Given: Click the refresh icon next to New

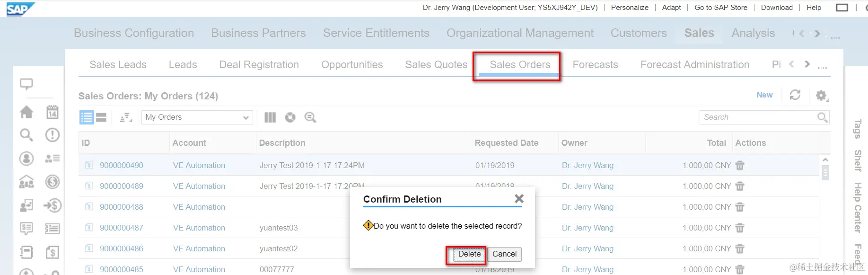Looking at the screenshot, I should [795, 95].
